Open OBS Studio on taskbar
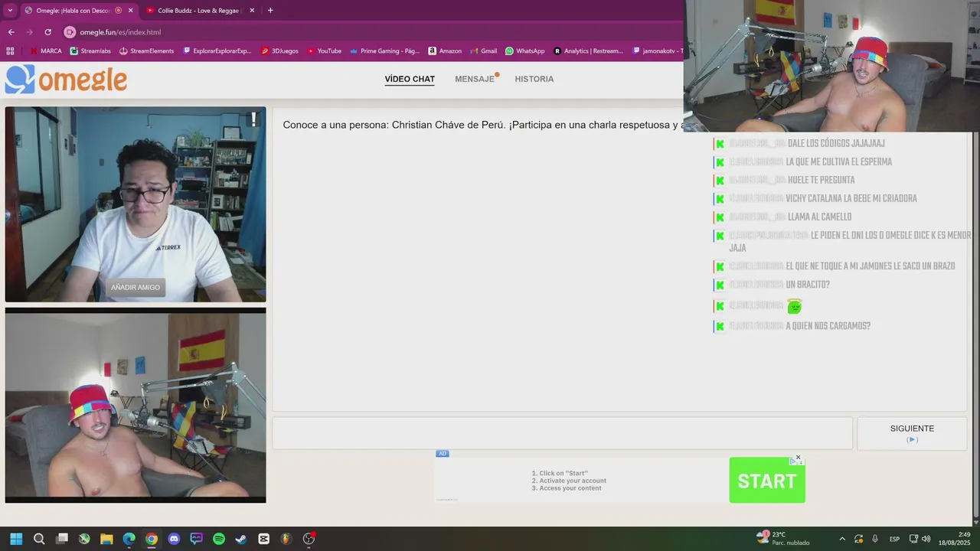 309,539
